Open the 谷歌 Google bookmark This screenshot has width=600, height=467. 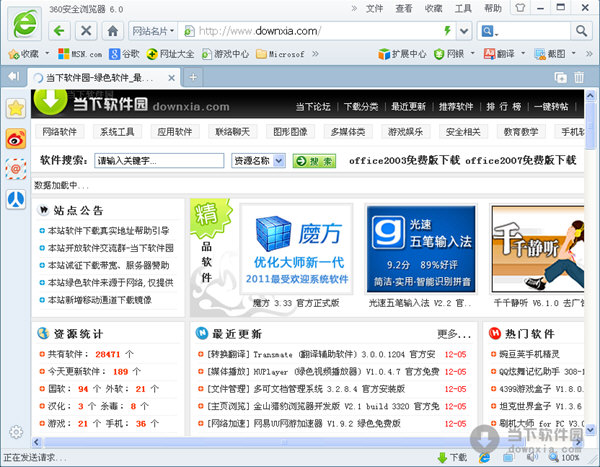[124, 54]
